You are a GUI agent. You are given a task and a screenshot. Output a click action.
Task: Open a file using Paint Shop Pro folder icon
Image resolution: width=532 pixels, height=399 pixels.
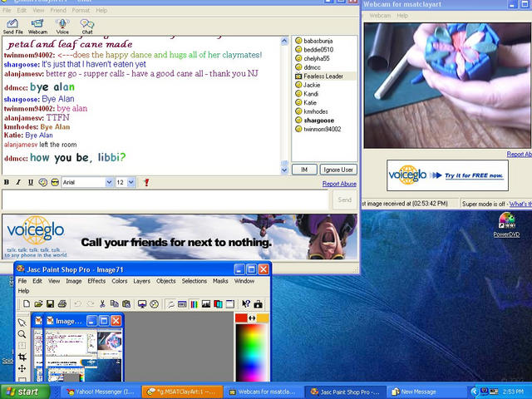[x=38, y=304]
